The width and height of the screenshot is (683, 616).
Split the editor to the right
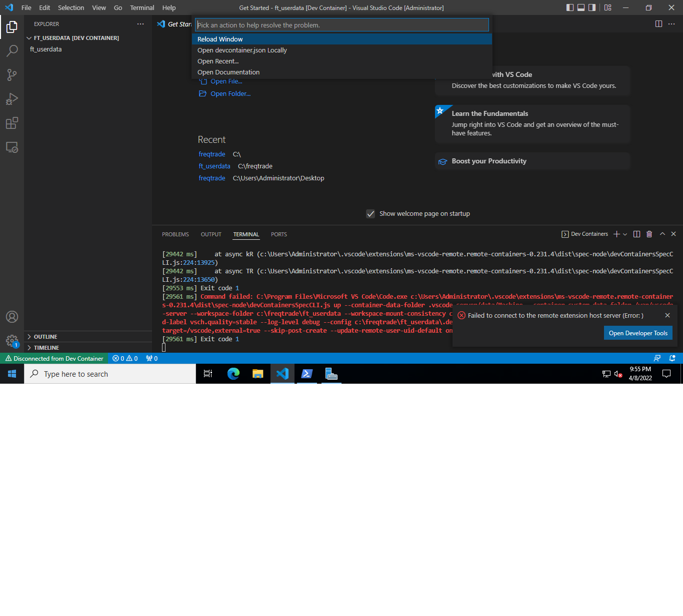pos(659,24)
